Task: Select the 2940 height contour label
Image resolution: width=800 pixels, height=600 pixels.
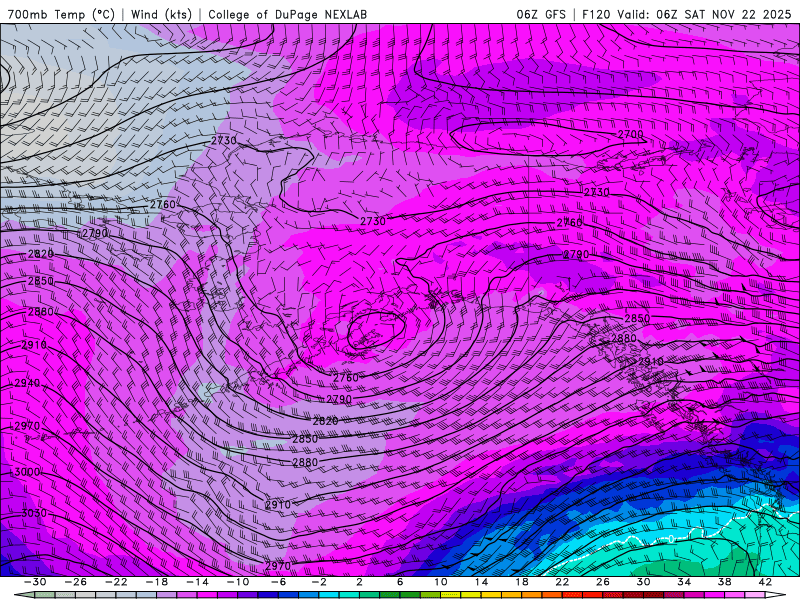Action: click(x=28, y=383)
